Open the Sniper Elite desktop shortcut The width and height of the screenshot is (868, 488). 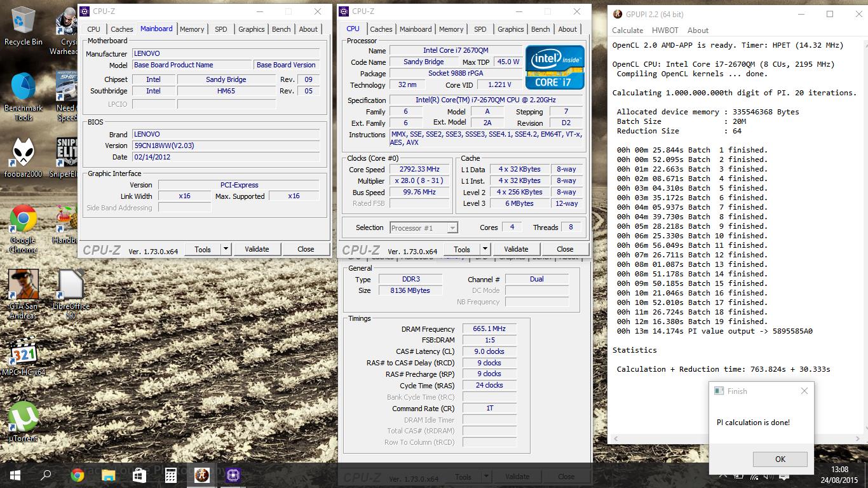point(65,157)
